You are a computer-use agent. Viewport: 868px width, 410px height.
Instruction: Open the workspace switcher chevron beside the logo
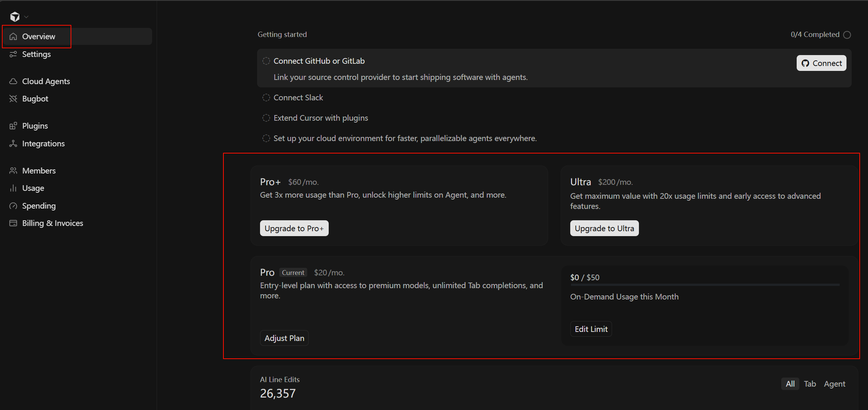26,17
